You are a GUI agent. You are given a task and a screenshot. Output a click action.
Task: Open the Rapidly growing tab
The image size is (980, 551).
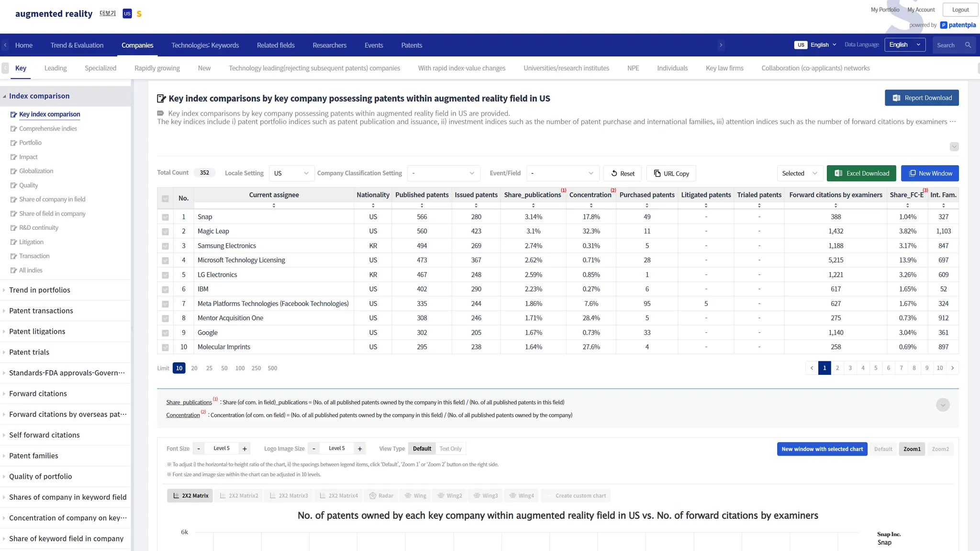click(157, 68)
